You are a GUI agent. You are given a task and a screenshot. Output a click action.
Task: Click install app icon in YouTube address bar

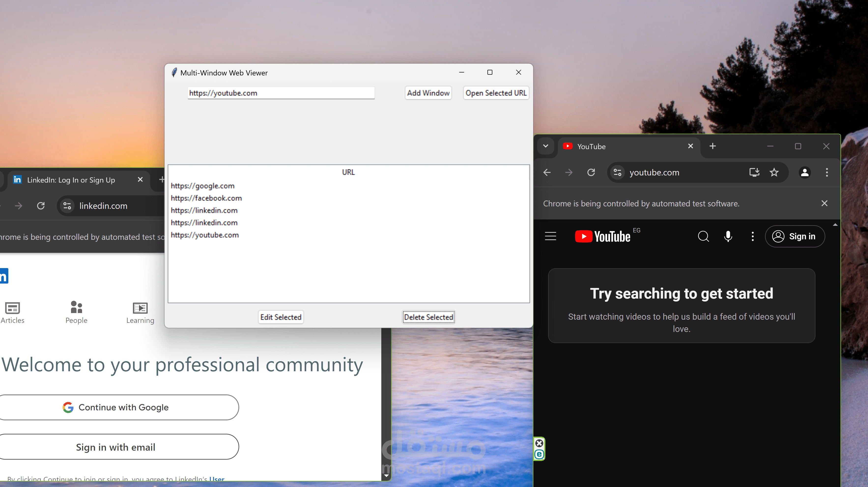tap(754, 172)
